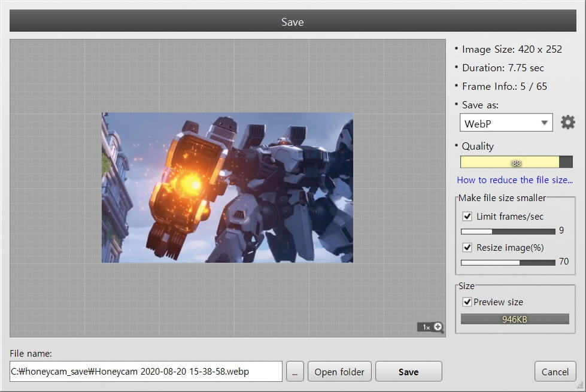Click the Open folder button
The image size is (586, 392).
pos(339,372)
